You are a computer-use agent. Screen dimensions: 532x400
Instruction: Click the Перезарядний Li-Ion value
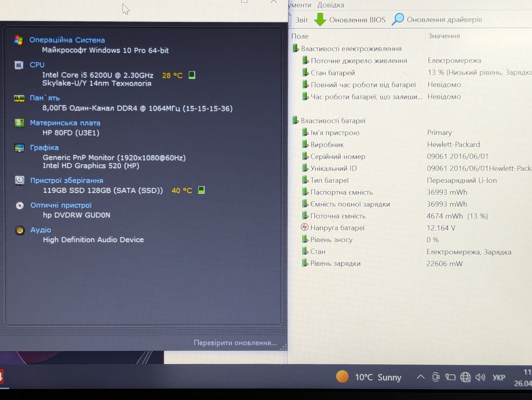[462, 180]
